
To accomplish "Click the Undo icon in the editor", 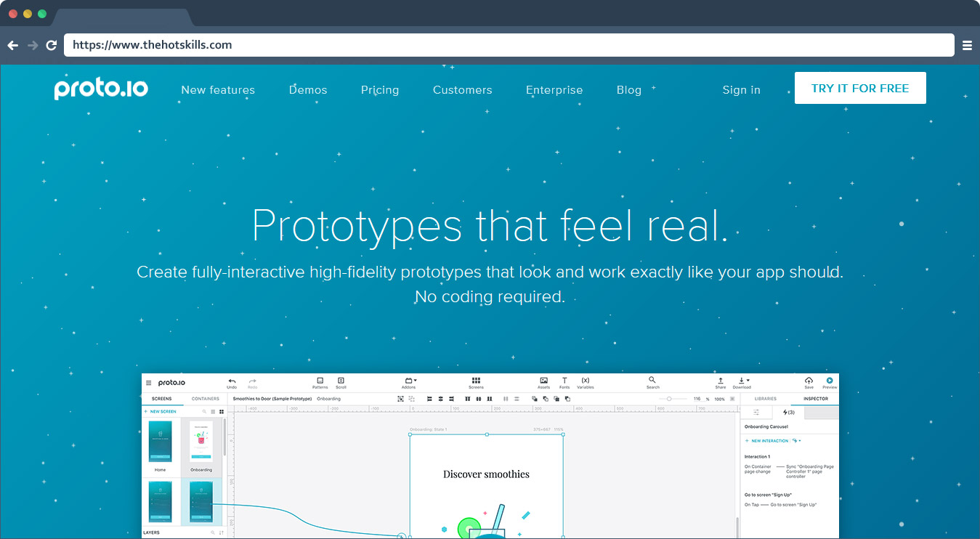I will click(x=232, y=381).
